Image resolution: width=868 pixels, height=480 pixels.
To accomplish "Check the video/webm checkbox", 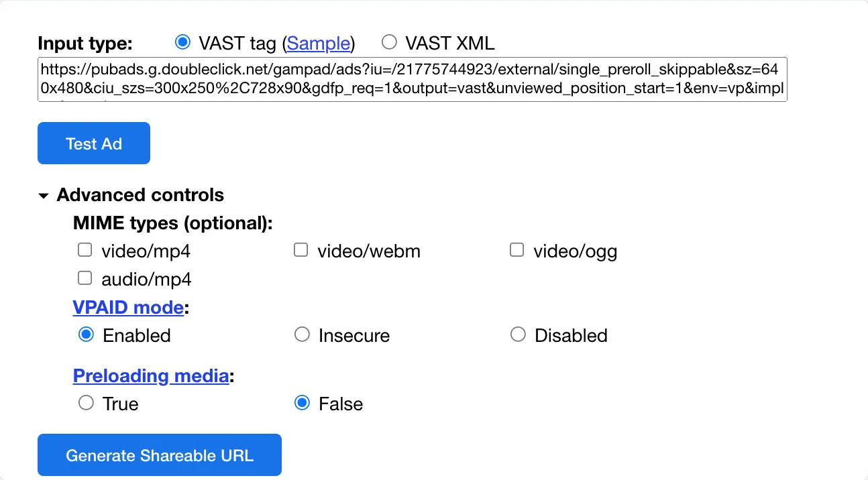I will coord(301,249).
